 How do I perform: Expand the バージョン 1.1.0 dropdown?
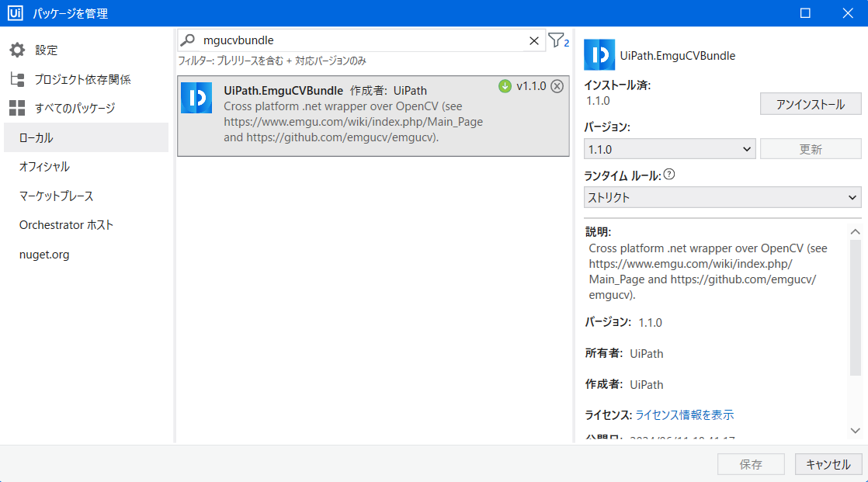point(669,150)
